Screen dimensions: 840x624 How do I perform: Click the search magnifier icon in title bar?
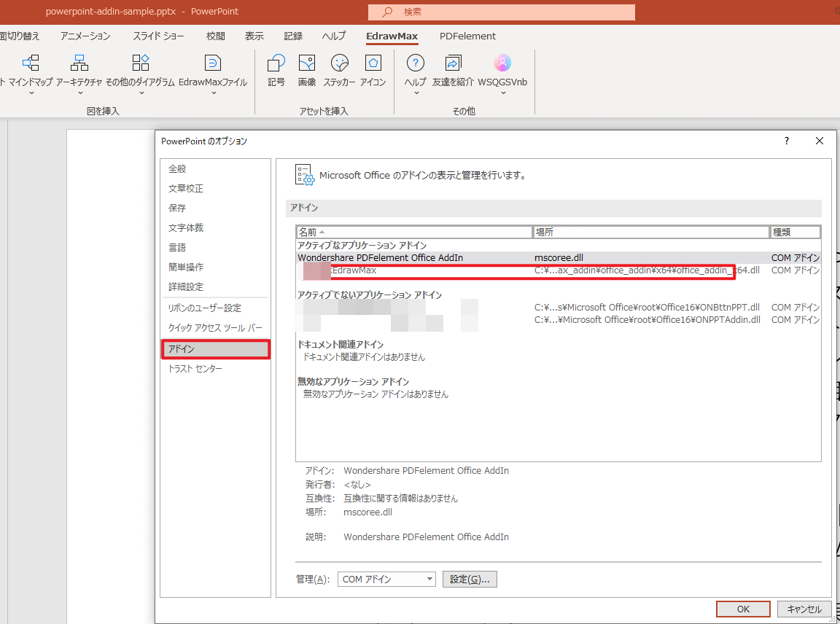point(387,12)
